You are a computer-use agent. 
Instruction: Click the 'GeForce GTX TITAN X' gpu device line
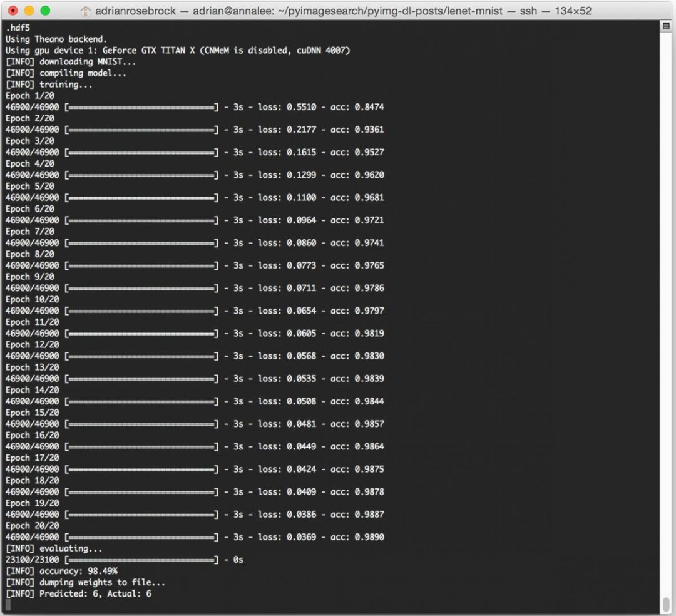pos(178,51)
